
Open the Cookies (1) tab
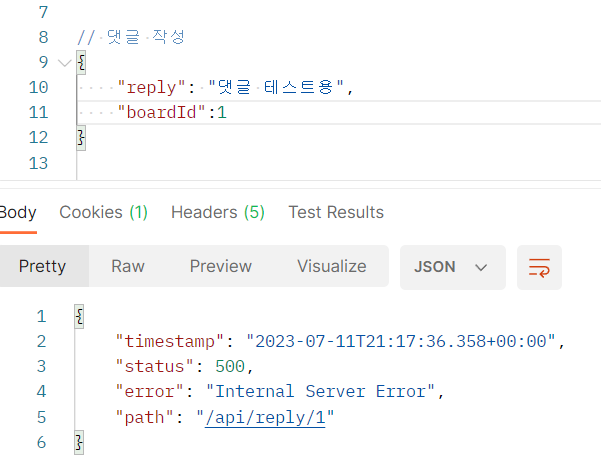(103, 212)
